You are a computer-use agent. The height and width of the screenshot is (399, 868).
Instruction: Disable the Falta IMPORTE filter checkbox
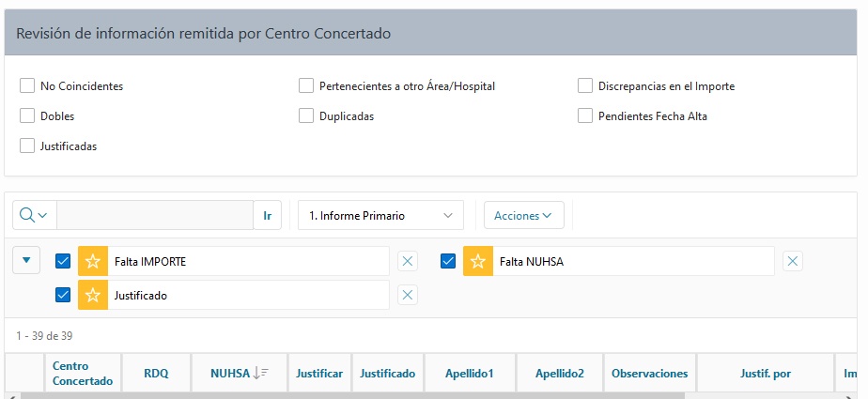point(63,261)
